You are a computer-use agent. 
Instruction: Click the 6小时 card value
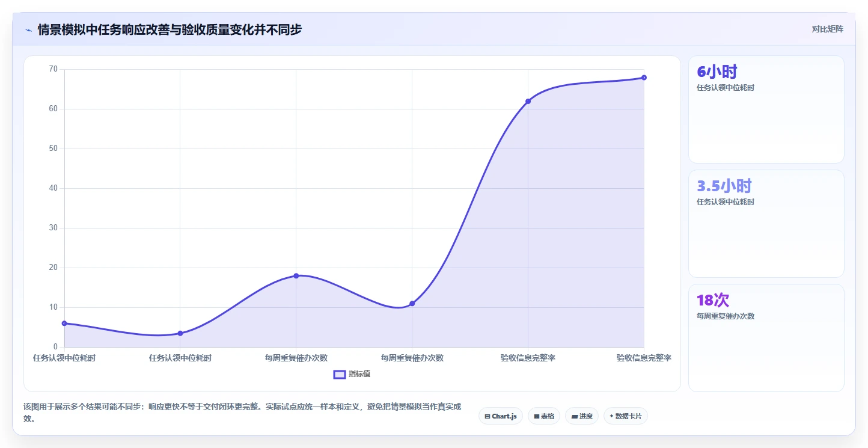click(717, 72)
